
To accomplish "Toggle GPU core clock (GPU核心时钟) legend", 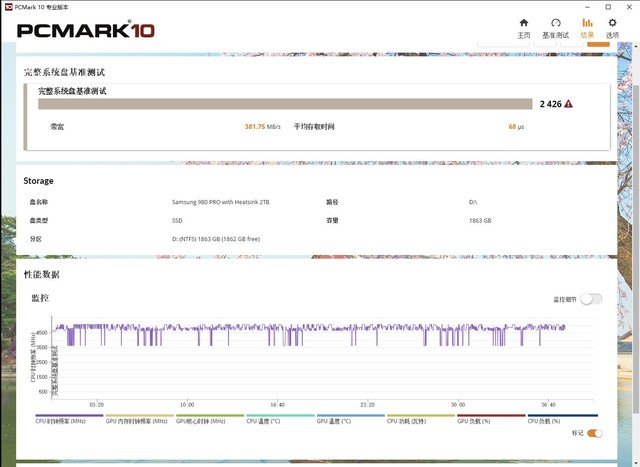I will click(200, 421).
